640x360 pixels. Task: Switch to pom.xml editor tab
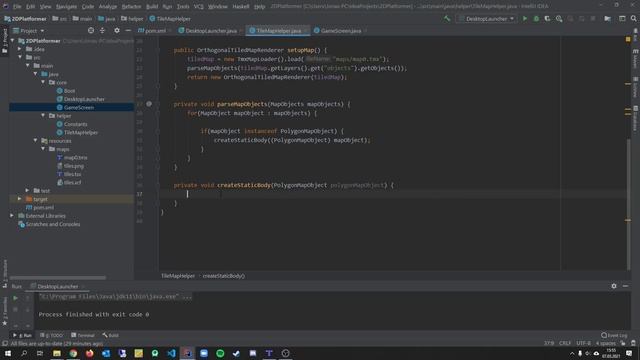152,31
